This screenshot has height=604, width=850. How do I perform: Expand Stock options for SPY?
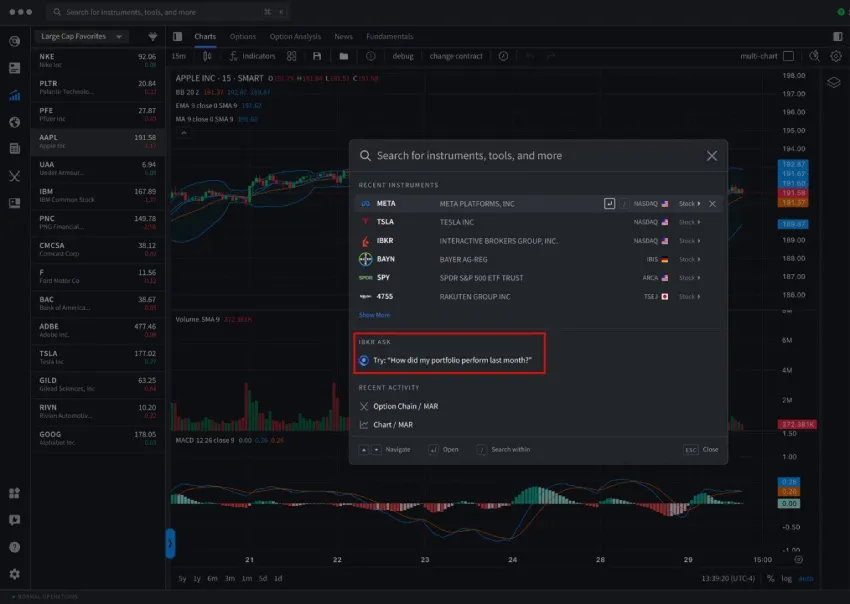coord(690,278)
